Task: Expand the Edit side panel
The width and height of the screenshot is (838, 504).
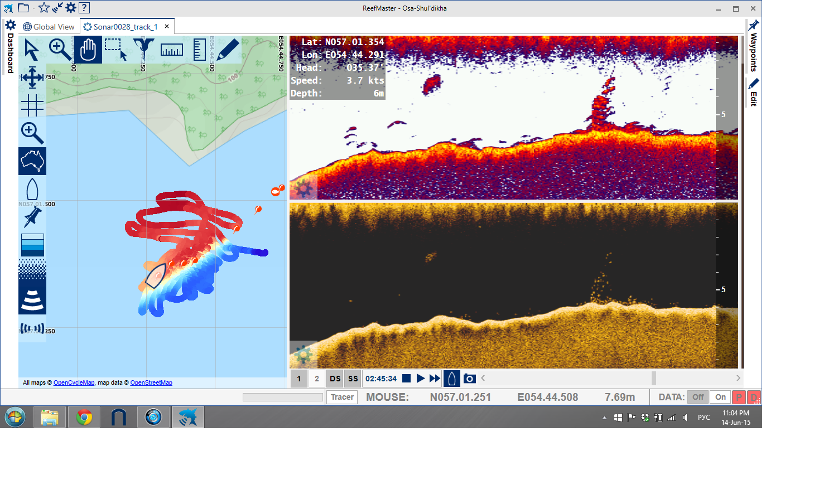Action: 754,92
